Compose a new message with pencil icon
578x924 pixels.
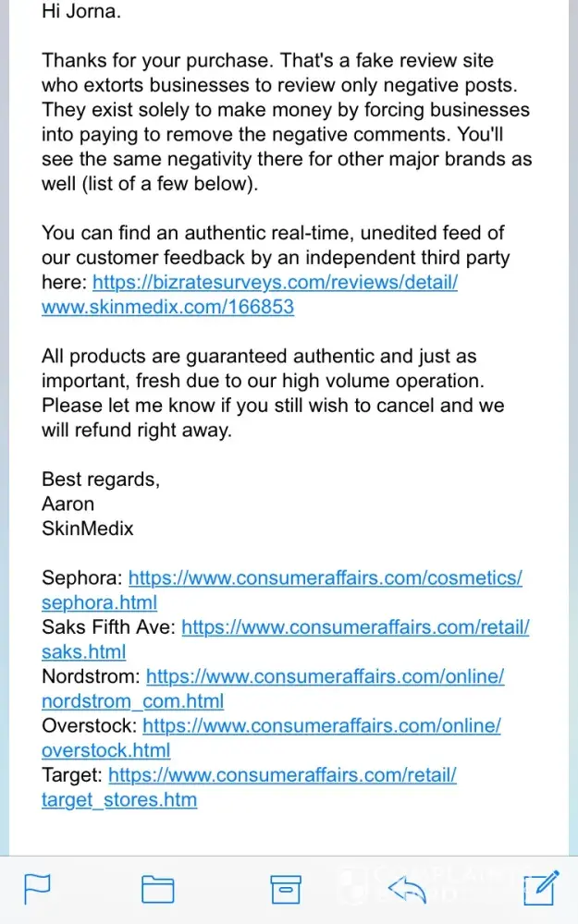[x=540, y=888]
